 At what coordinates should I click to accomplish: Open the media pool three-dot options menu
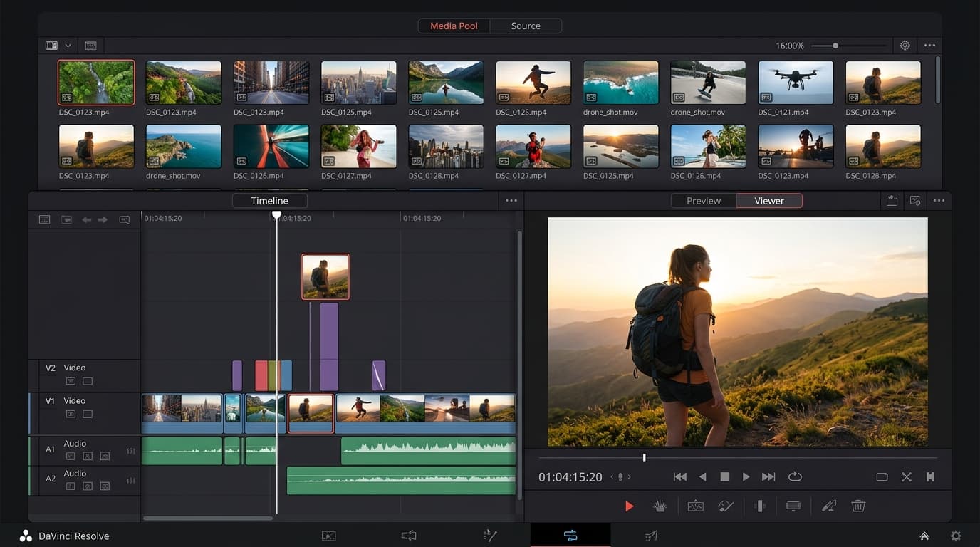pyautogui.click(x=929, y=46)
